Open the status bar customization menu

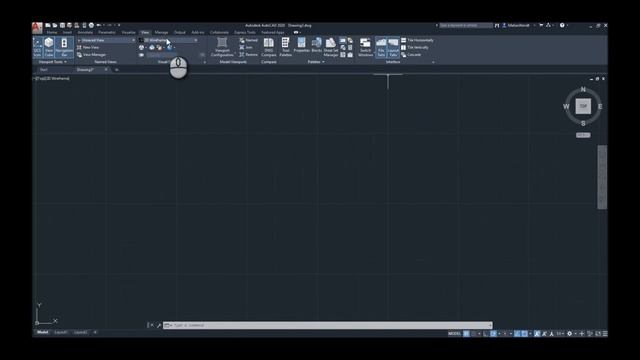coord(605,333)
